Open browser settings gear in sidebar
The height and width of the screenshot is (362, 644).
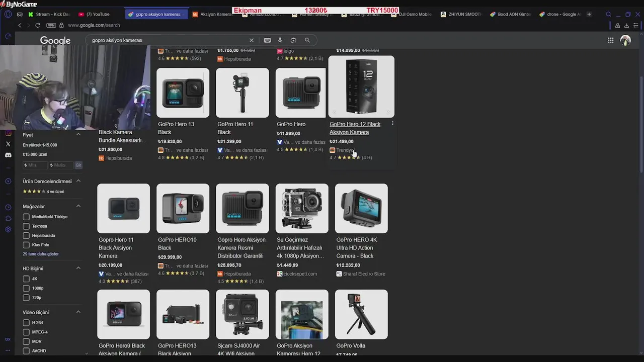pyautogui.click(x=8, y=229)
